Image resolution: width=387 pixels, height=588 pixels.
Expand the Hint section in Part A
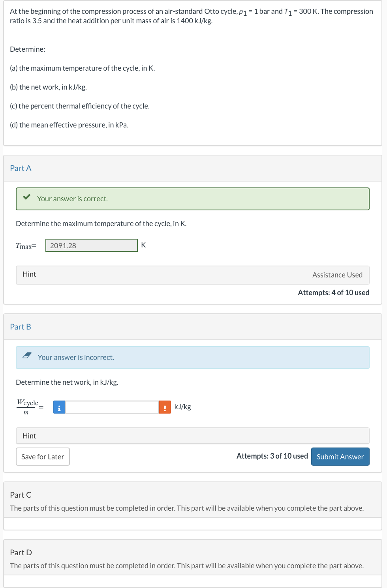pyautogui.click(x=30, y=274)
